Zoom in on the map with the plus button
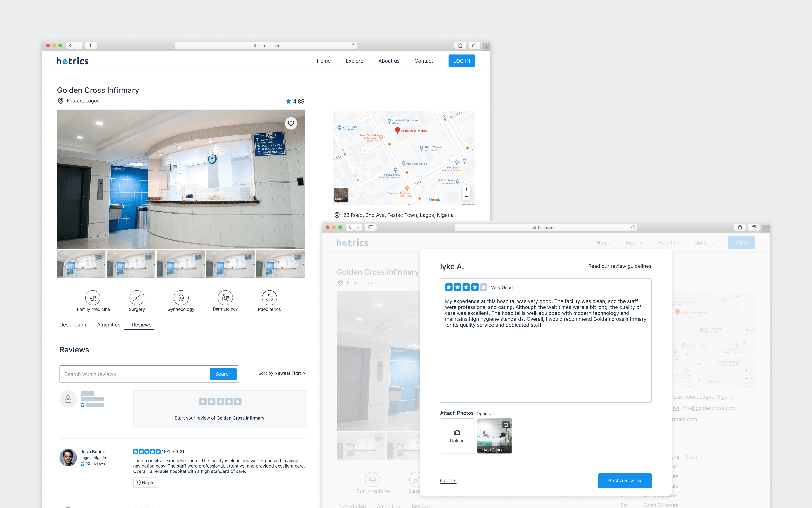Viewport: 812px width, 508px height. tap(466, 189)
